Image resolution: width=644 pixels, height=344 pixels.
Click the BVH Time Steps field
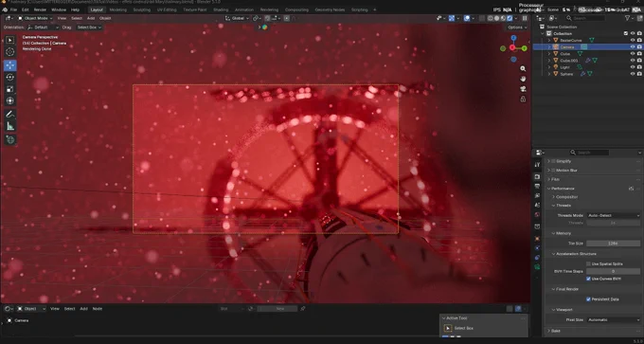614,271
